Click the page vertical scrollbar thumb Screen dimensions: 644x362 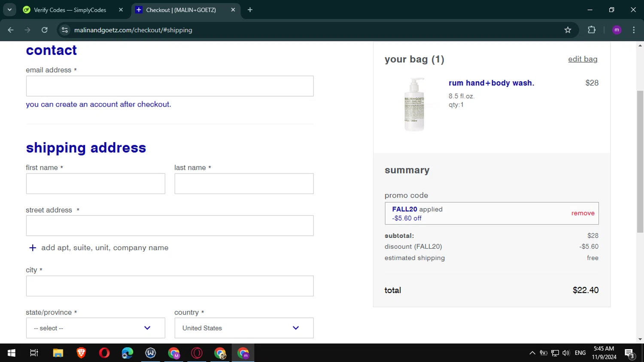[640, 161]
